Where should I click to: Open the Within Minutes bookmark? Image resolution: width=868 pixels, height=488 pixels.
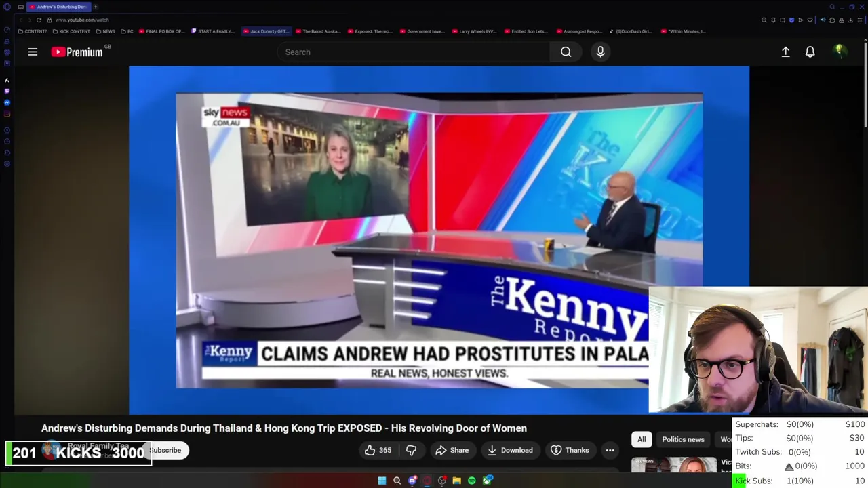click(684, 31)
